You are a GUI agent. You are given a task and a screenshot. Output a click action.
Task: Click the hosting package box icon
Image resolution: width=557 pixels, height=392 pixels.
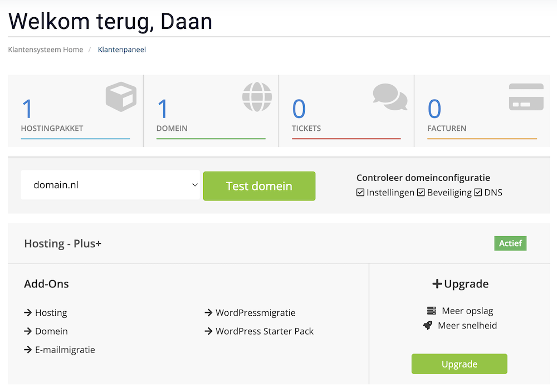tap(121, 96)
